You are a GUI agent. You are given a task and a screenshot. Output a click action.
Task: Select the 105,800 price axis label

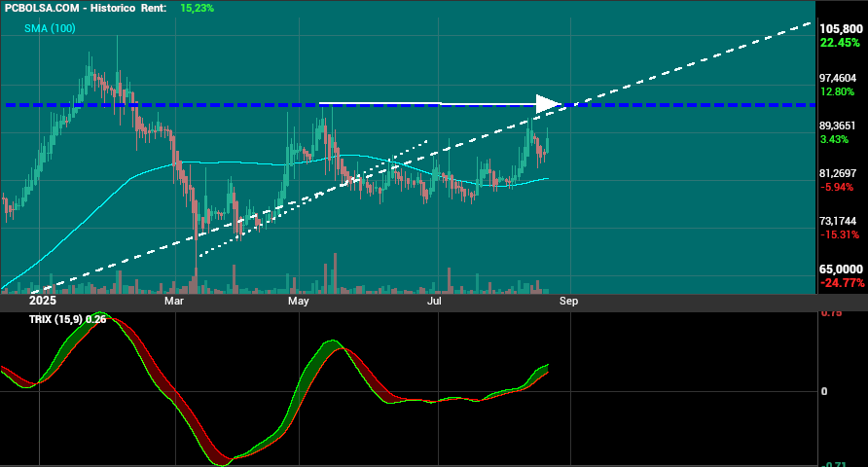point(841,29)
